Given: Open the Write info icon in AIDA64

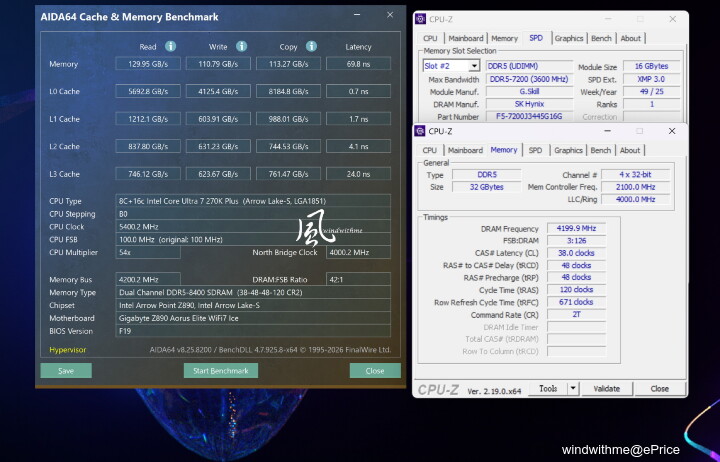Looking at the screenshot, I should pos(242,46).
